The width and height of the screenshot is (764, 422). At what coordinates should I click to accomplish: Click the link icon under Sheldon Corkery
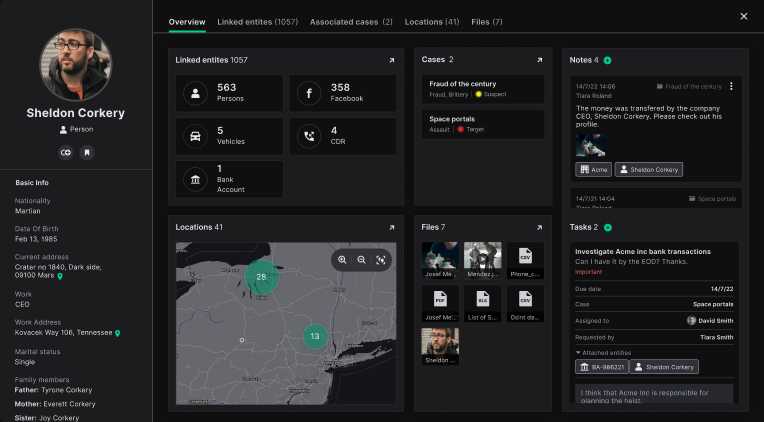(x=66, y=153)
